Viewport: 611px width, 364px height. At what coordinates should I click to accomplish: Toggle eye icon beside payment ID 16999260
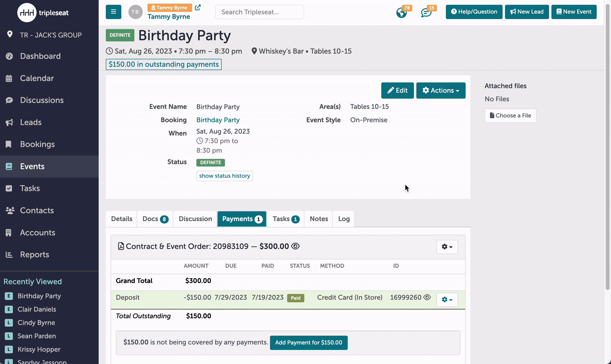point(427,297)
